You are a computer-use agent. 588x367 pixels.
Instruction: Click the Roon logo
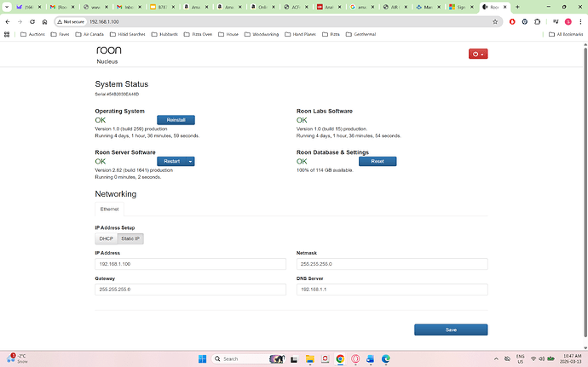point(109,50)
